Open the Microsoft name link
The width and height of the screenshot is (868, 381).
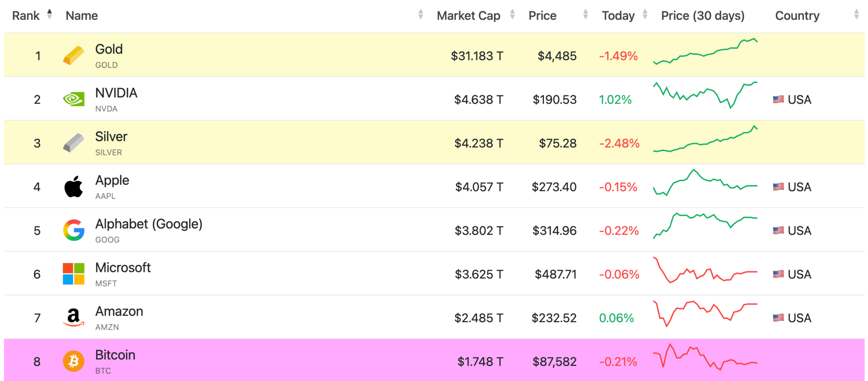123,268
